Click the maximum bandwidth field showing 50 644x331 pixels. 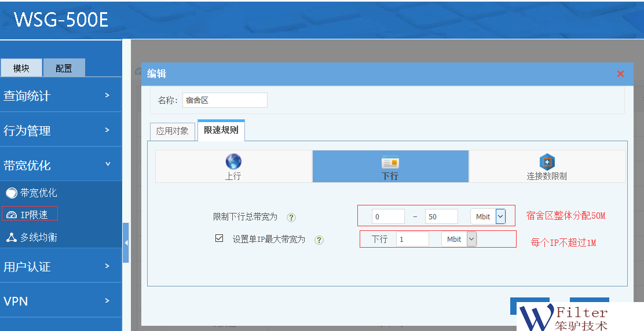pyautogui.click(x=441, y=216)
